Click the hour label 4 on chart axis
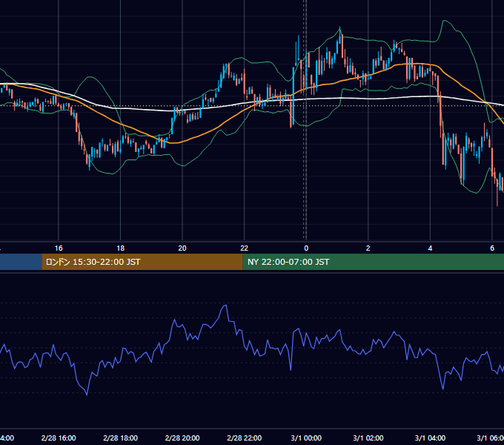Image resolution: width=504 pixels, height=445 pixels. click(x=430, y=248)
